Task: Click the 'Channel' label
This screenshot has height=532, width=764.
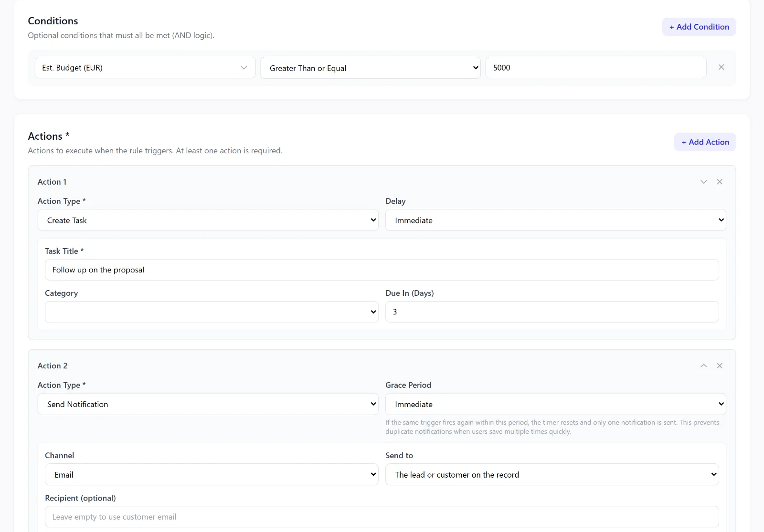Action: [x=60, y=455]
